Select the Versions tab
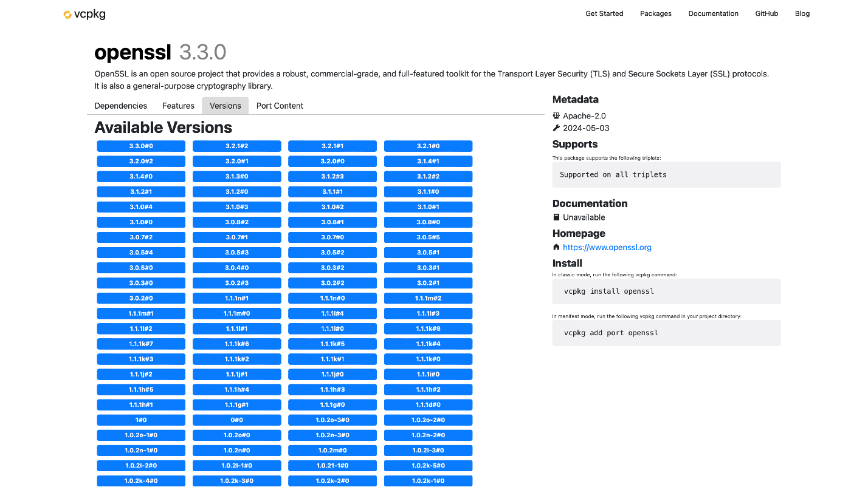Image resolution: width=868 pixels, height=487 pixels. click(x=226, y=106)
